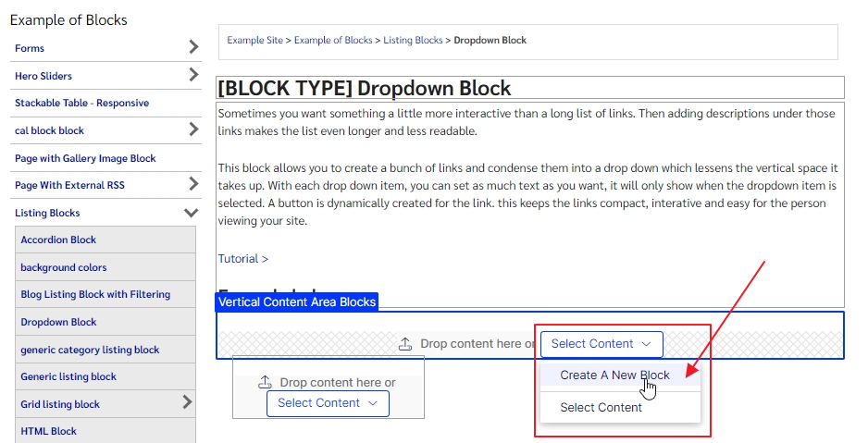Open Blog Listing Block with Filtering
Screen dimensions: 868x443
click(x=95, y=294)
